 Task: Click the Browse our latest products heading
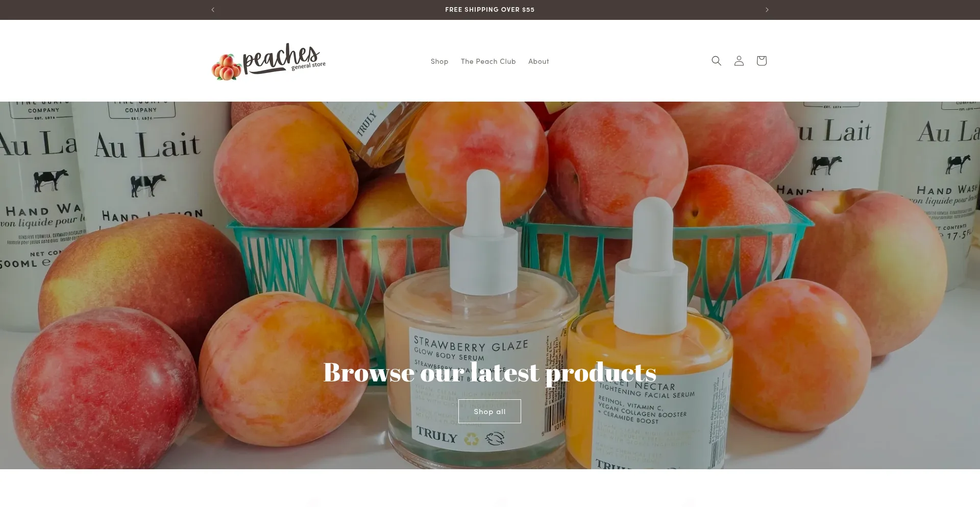point(489,372)
